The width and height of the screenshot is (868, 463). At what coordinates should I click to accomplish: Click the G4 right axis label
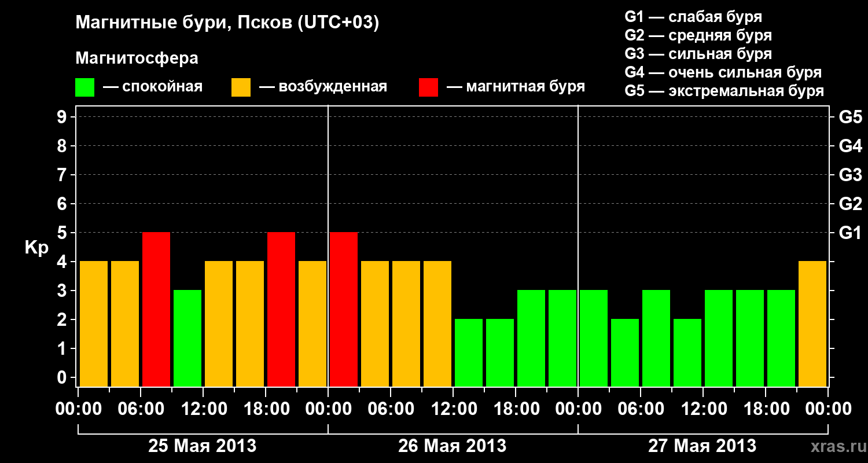tap(850, 146)
